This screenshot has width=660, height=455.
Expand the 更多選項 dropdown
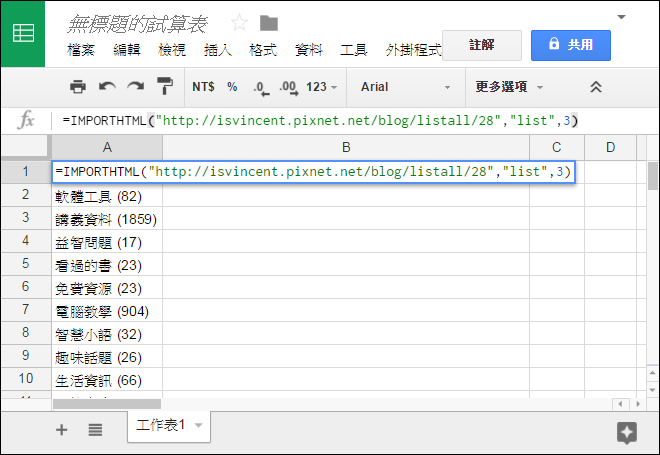(x=509, y=87)
